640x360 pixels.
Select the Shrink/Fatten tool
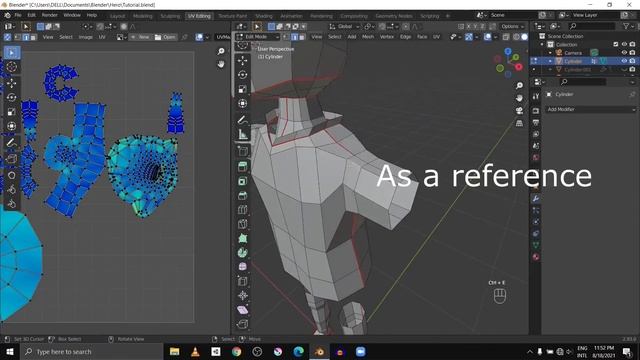(x=242, y=296)
